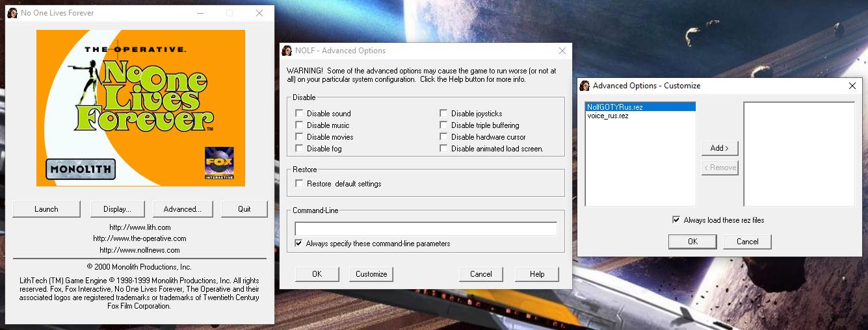
Task: Click the NOLF Advanced Options window icon
Action: tap(287, 51)
